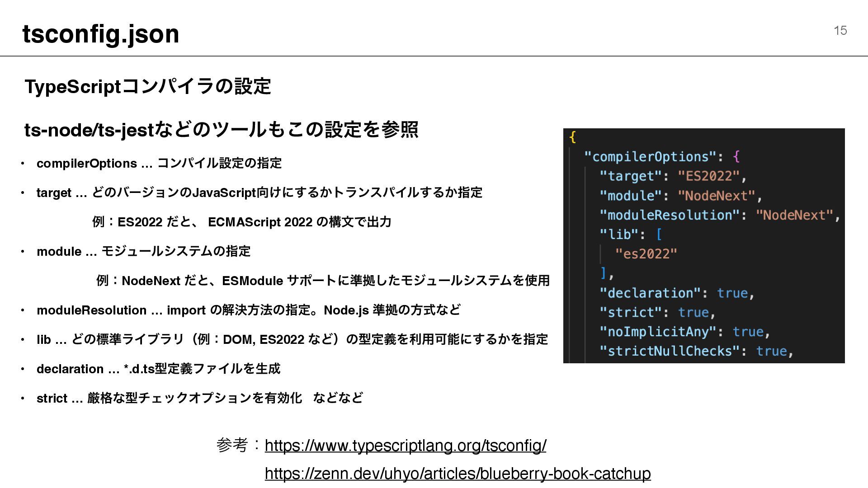Click "strict": true code line
868x488 pixels.
pos(657,312)
